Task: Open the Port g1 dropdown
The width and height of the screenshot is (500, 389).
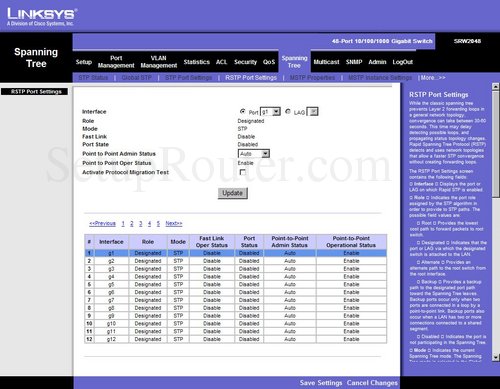Action: [x=270, y=112]
